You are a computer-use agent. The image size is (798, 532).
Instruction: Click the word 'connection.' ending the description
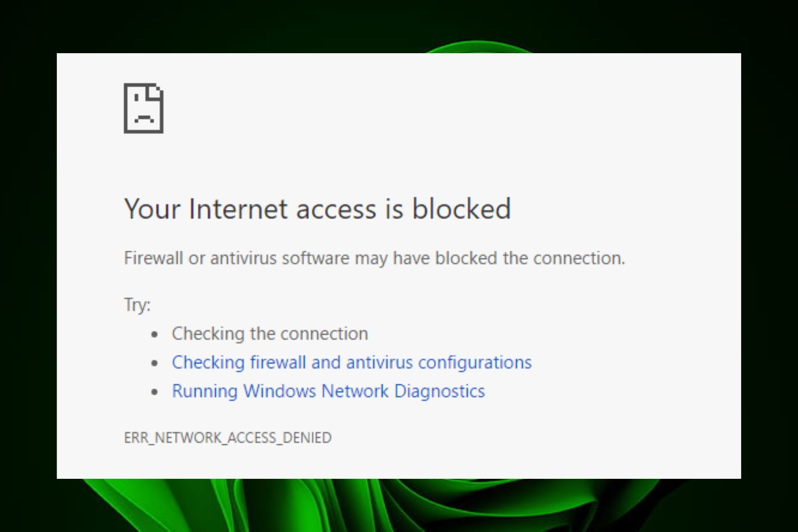tap(579, 258)
